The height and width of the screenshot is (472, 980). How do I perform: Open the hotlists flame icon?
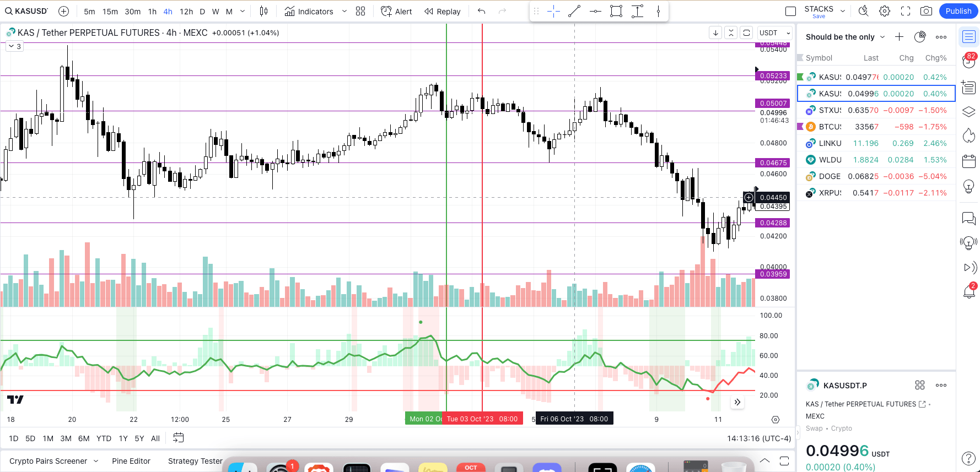969,135
